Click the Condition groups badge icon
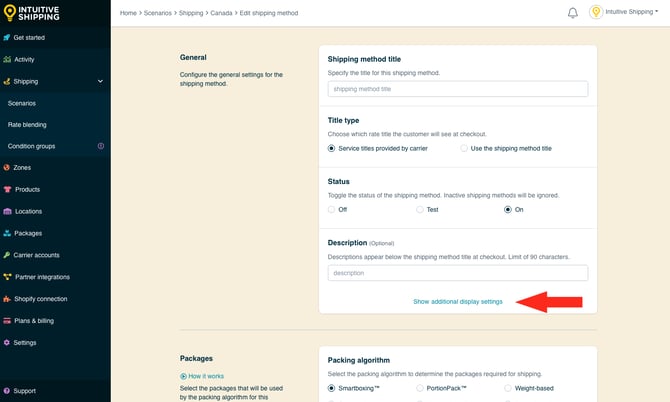Viewport: 670px width, 402px height. coord(101,146)
